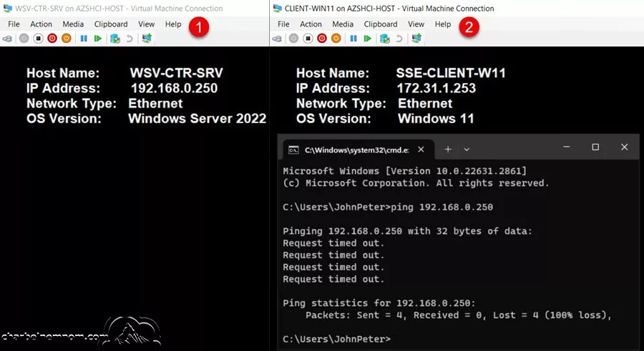Open File menu in WSV-CTR-SRV window

[x=14, y=24]
